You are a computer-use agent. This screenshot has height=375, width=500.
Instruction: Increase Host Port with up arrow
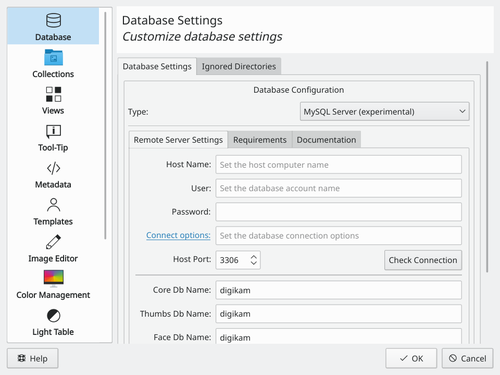pyautogui.click(x=254, y=257)
